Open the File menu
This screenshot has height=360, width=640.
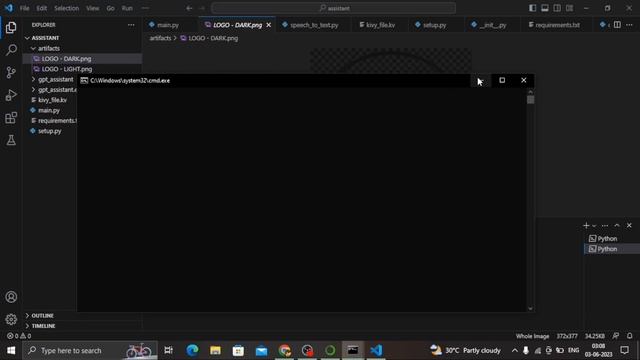point(24,8)
